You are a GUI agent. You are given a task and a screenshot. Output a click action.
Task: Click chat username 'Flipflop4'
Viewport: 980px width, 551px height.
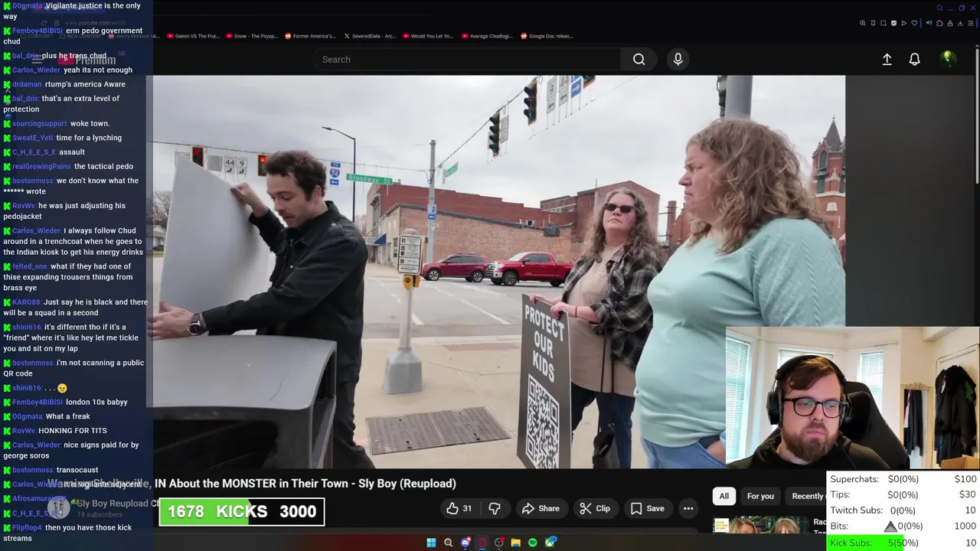28,527
